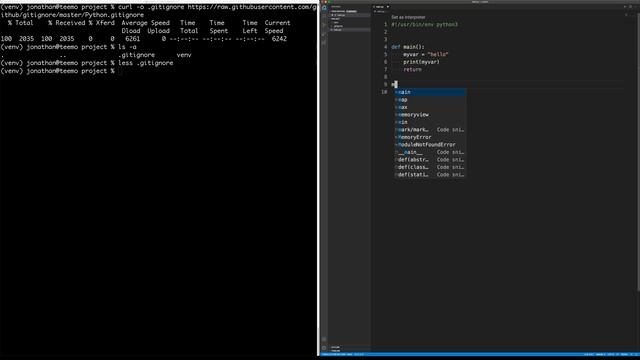This screenshot has height=360, width=640.
Task: Click the '6242' speed value in terminal
Action: [279, 39]
